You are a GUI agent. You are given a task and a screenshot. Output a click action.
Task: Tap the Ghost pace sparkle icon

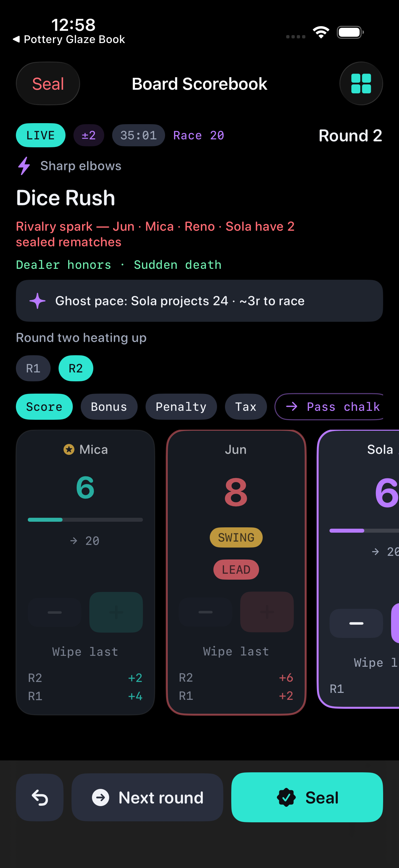click(37, 301)
